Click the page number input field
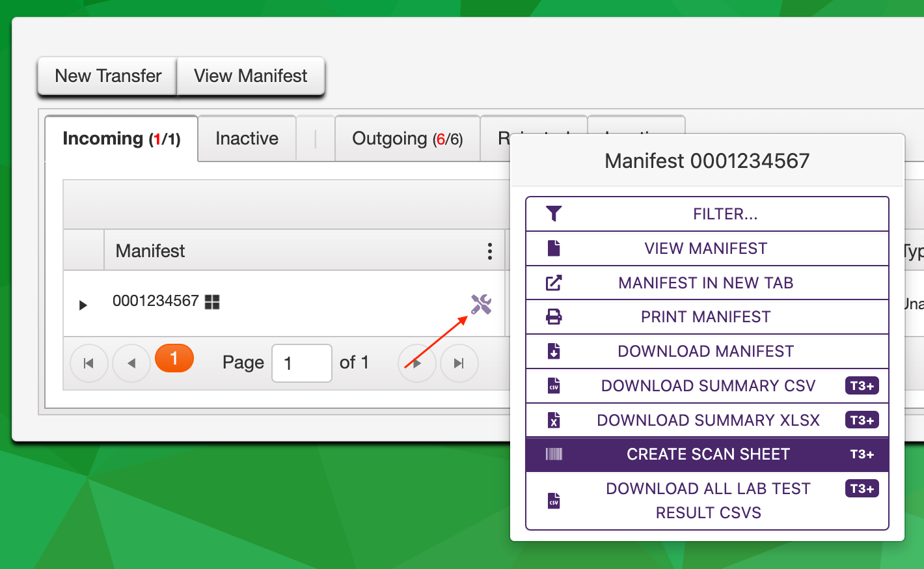Viewport: 924px width, 569px height. click(301, 363)
